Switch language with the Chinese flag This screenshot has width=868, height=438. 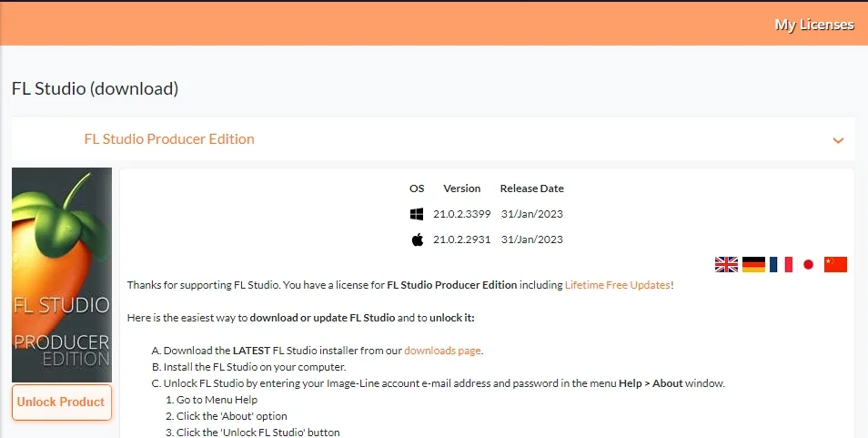click(835, 265)
